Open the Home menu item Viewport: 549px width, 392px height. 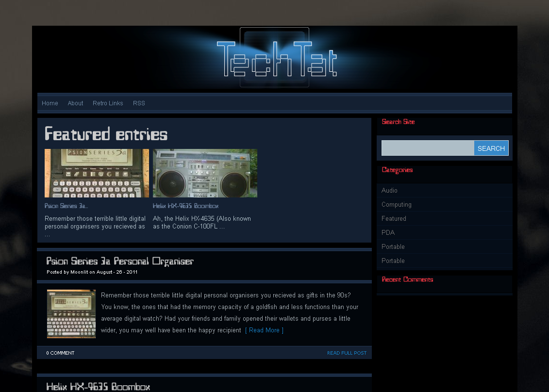(50, 103)
